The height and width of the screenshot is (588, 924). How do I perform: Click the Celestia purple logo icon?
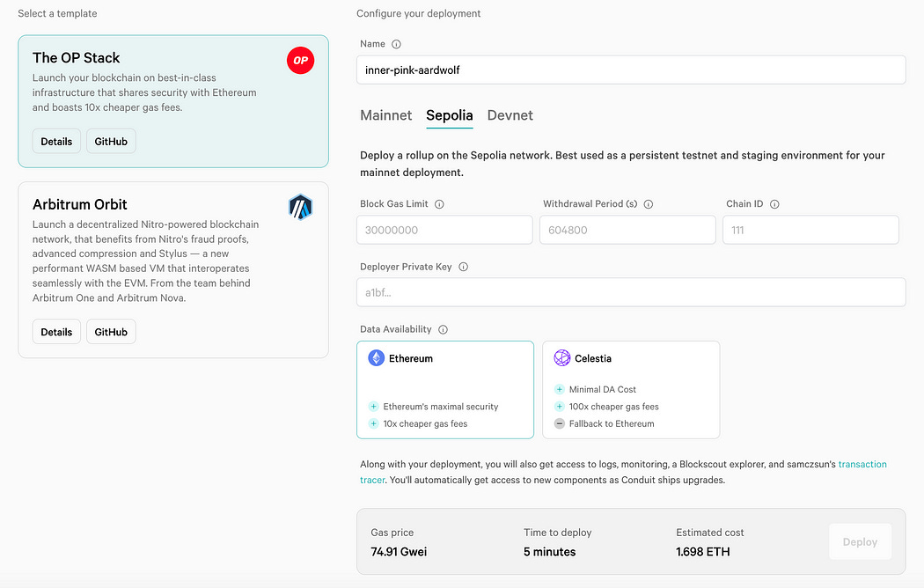point(562,357)
